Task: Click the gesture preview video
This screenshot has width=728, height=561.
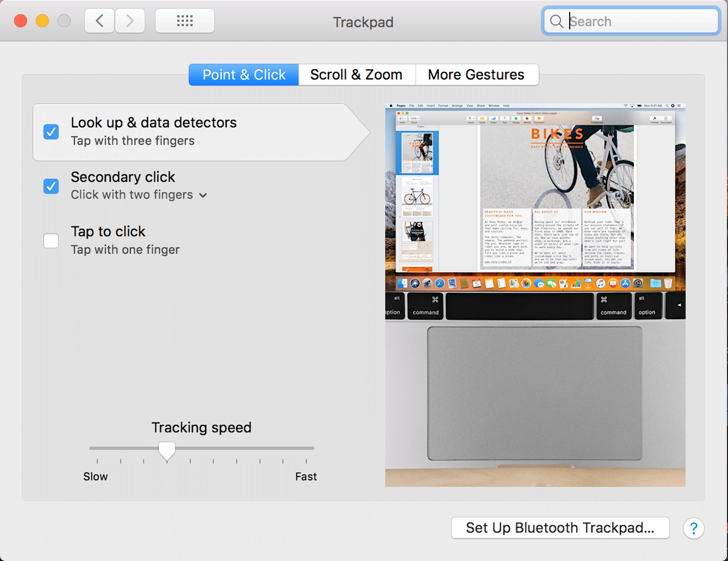Action: click(x=535, y=295)
